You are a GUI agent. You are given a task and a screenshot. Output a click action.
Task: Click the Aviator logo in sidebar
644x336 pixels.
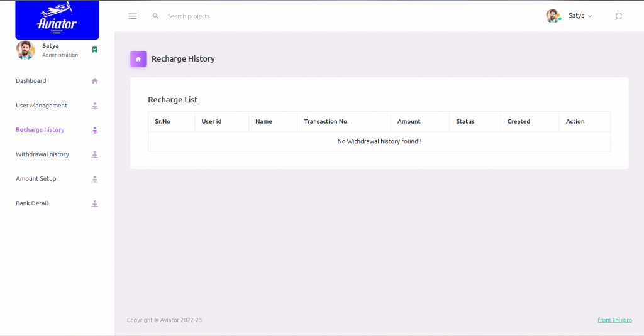pyautogui.click(x=57, y=19)
